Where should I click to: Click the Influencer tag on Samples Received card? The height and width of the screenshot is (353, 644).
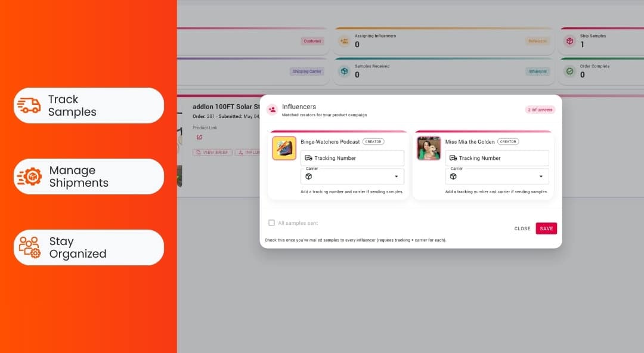point(538,72)
